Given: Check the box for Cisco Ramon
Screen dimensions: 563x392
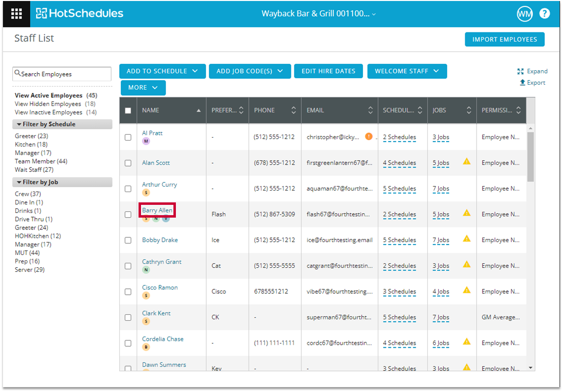Looking at the screenshot, I should point(128,292).
